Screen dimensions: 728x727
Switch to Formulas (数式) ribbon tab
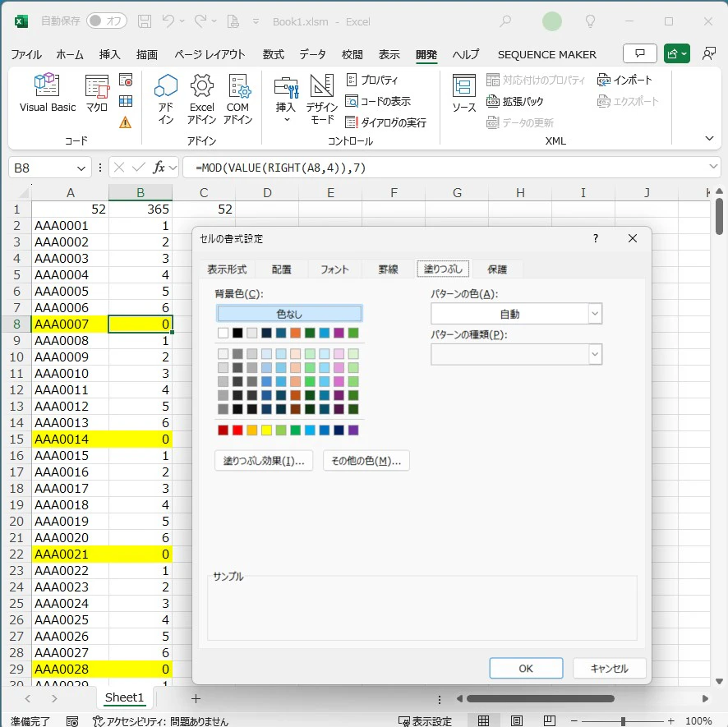coord(273,55)
